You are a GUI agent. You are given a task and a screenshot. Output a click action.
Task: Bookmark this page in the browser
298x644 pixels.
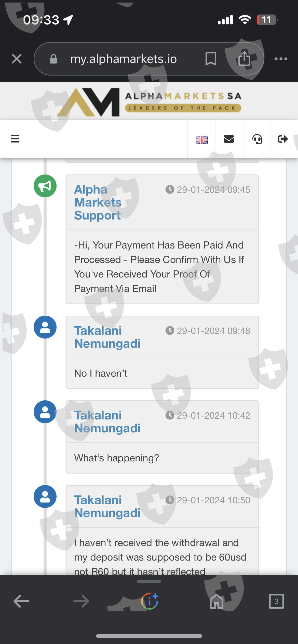[211, 59]
